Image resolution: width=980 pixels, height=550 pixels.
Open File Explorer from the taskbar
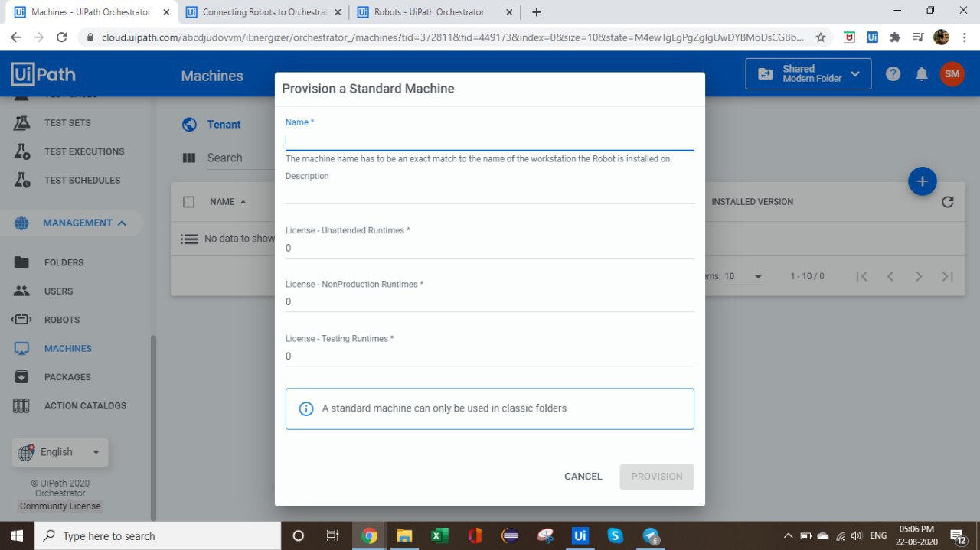(x=404, y=535)
